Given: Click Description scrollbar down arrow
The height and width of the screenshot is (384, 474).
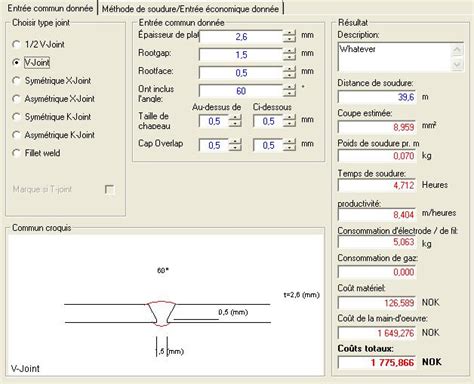Looking at the screenshot, I should coord(457,64).
